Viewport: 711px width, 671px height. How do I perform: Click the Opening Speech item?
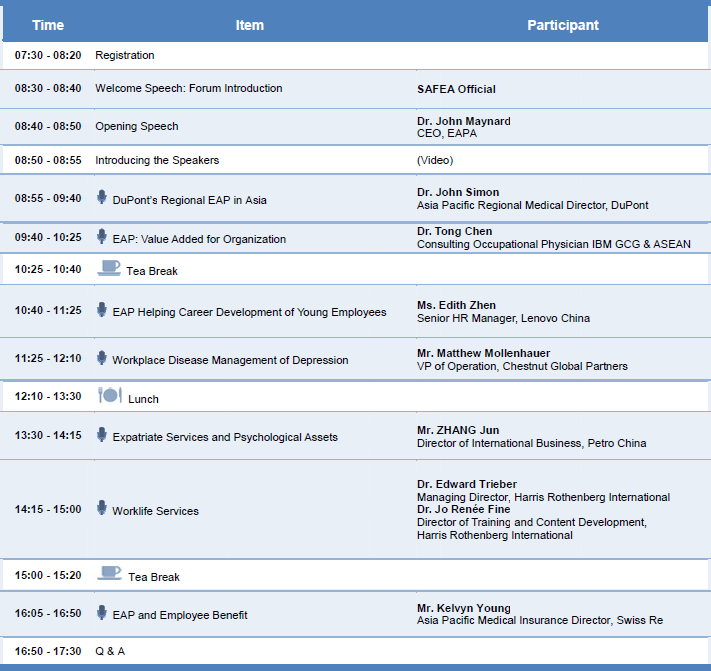pyautogui.click(x=136, y=126)
